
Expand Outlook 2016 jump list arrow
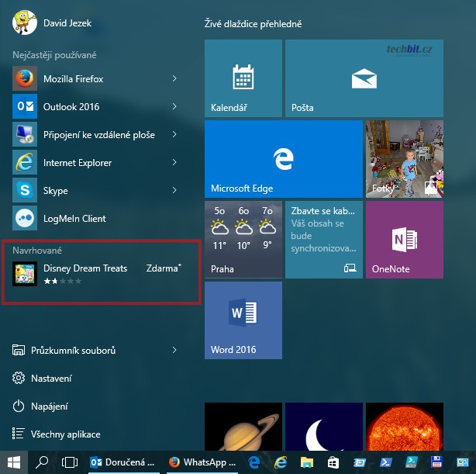(x=174, y=106)
